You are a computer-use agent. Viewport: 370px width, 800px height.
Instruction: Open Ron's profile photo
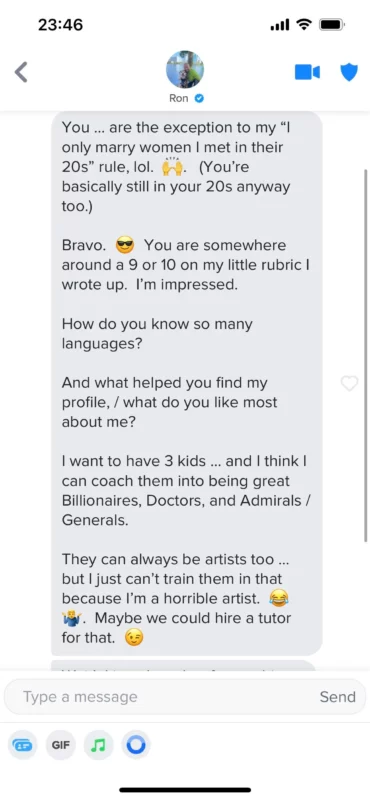(185, 69)
